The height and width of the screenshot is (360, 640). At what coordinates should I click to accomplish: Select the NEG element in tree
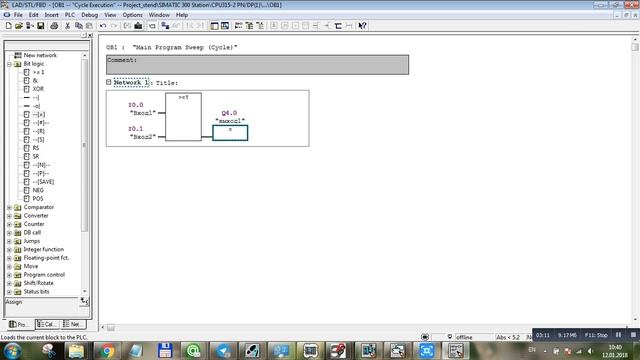click(38, 190)
